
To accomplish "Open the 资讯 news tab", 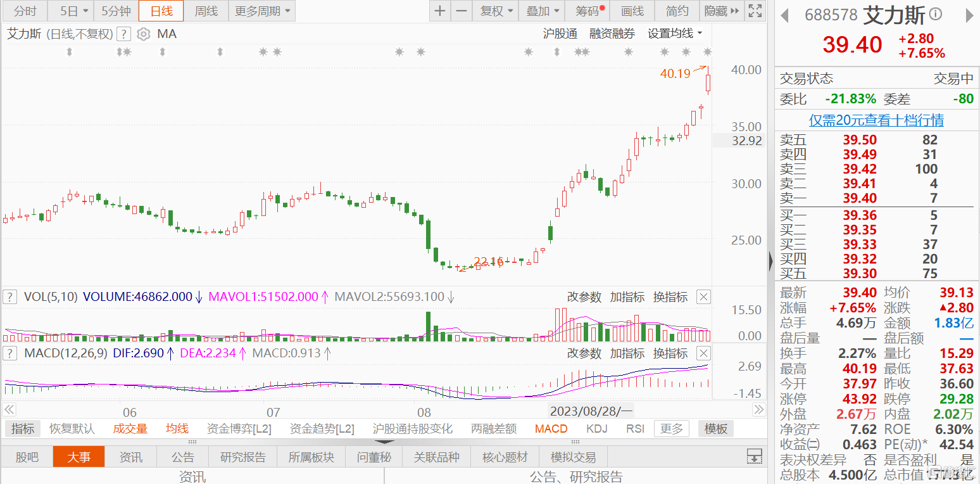I will point(132,457).
